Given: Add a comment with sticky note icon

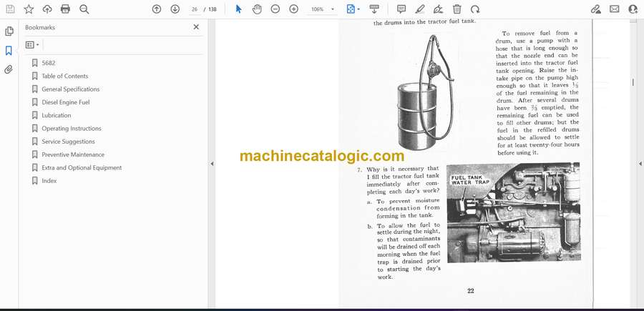Looking at the screenshot, I should point(401,9).
